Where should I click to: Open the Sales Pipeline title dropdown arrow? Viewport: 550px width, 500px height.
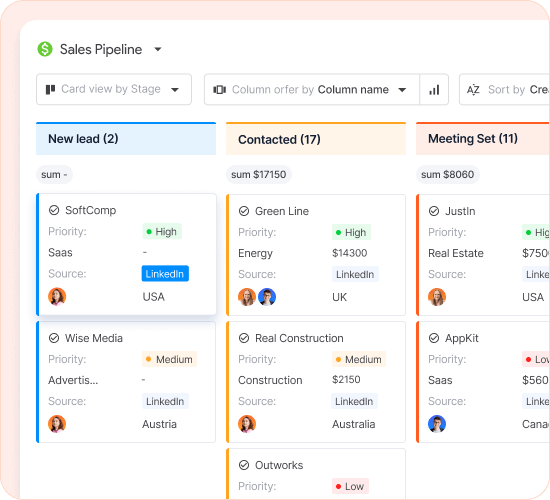click(158, 49)
